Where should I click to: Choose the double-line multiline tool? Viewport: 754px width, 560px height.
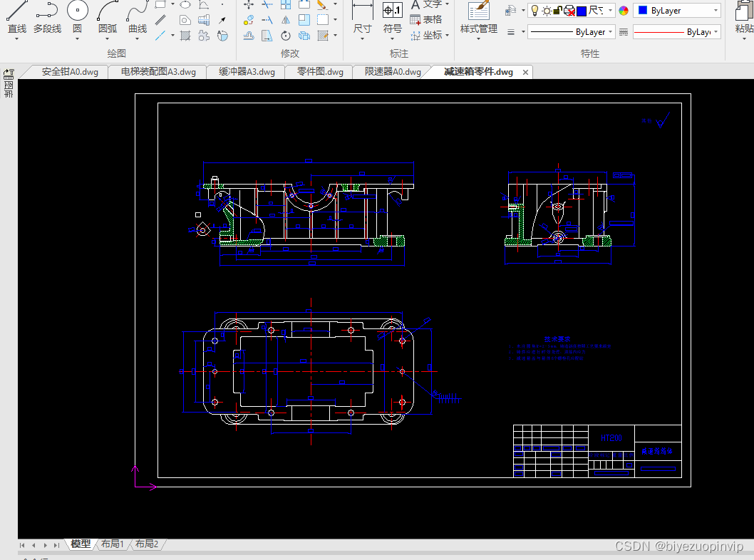(x=160, y=20)
